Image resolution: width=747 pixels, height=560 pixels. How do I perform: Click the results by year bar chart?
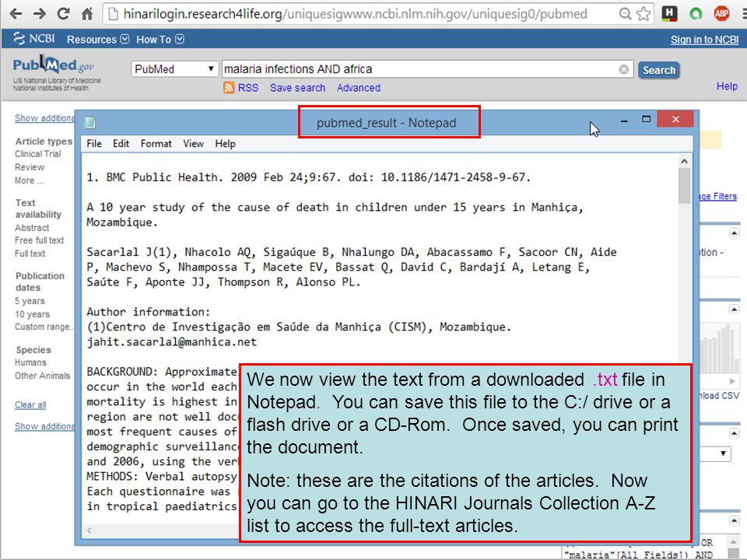tap(718, 348)
